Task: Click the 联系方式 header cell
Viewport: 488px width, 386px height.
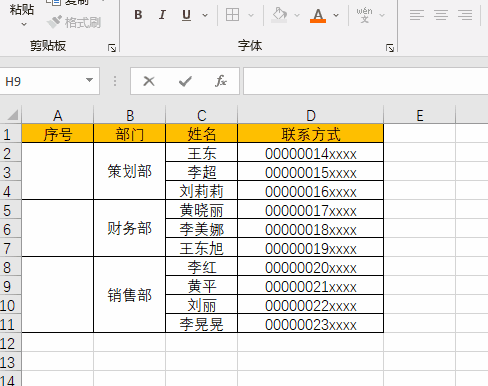Action: 311,134
